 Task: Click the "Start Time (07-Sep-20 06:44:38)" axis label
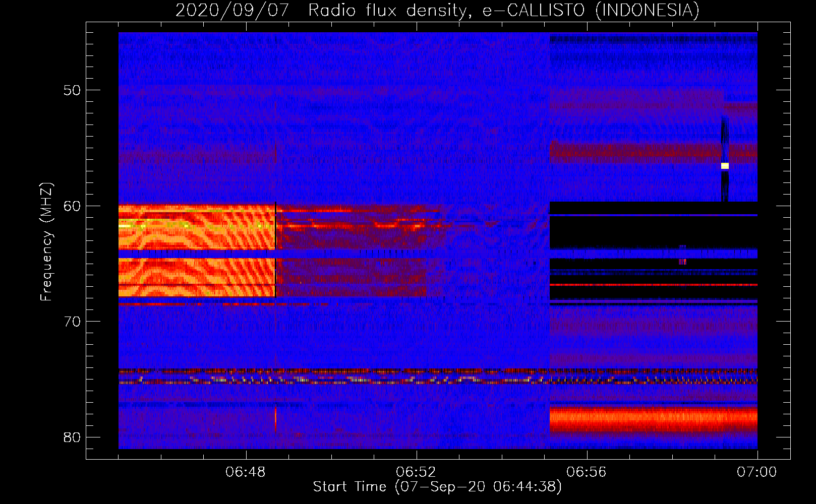pyautogui.click(x=437, y=487)
